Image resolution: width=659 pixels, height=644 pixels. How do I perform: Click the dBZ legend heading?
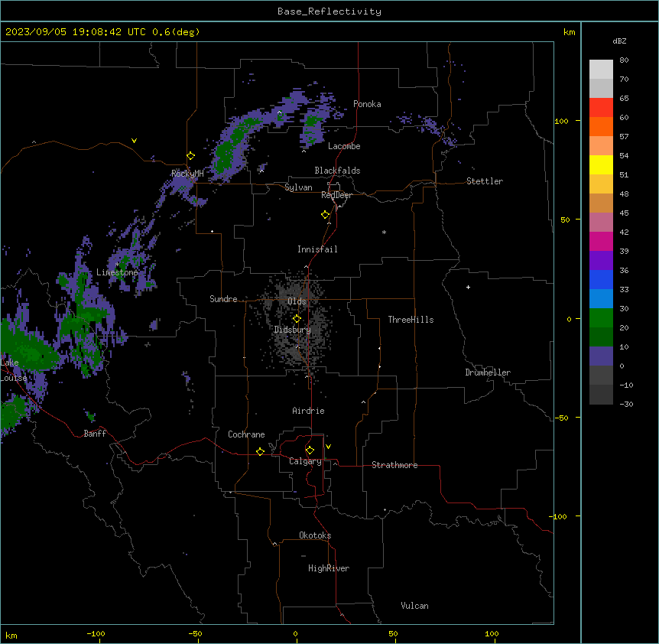click(x=619, y=41)
